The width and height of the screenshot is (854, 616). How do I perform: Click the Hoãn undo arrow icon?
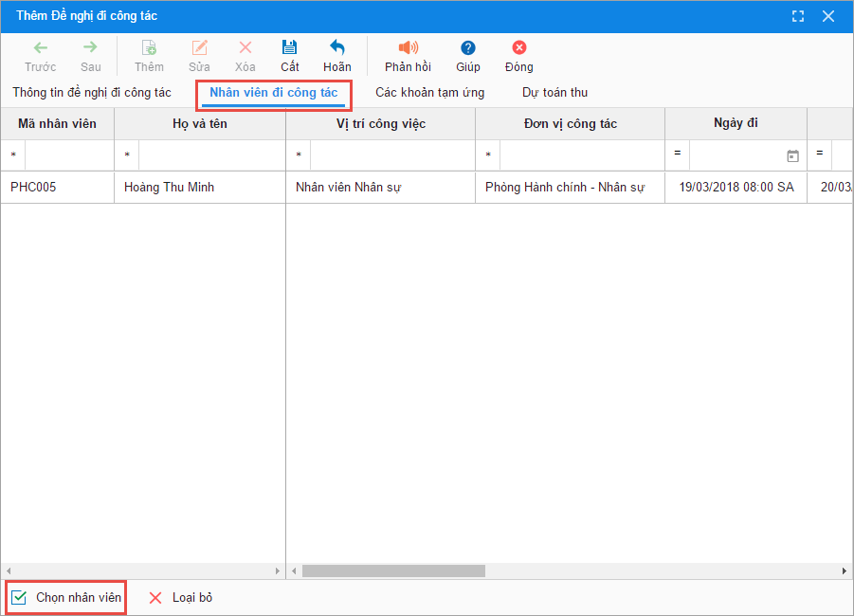click(x=336, y=47)
